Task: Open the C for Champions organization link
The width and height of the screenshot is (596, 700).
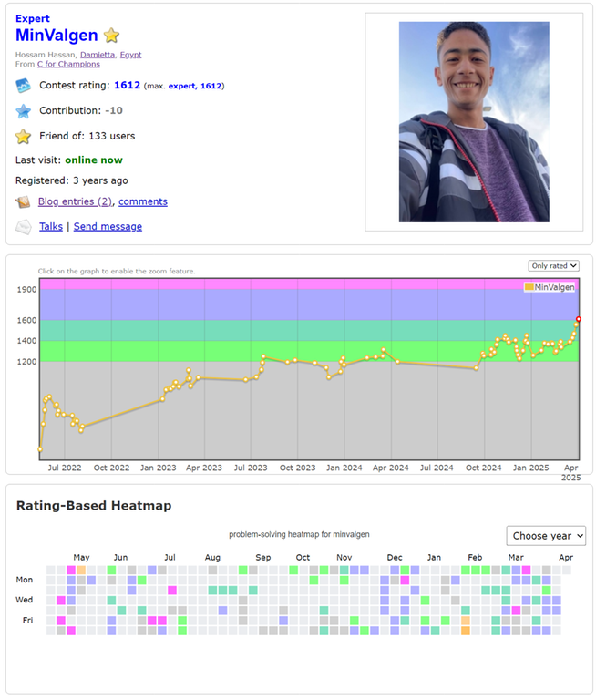Action: click(68, 64)
